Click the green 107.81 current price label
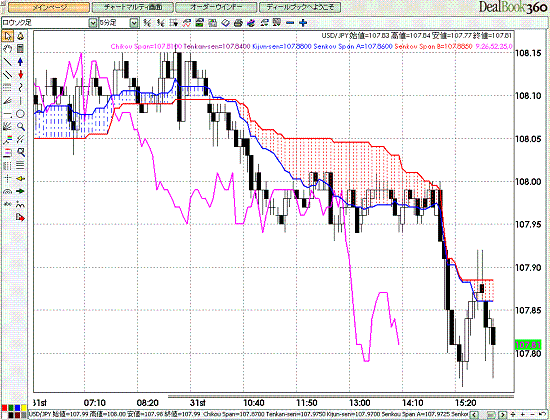 pos(528,345)
